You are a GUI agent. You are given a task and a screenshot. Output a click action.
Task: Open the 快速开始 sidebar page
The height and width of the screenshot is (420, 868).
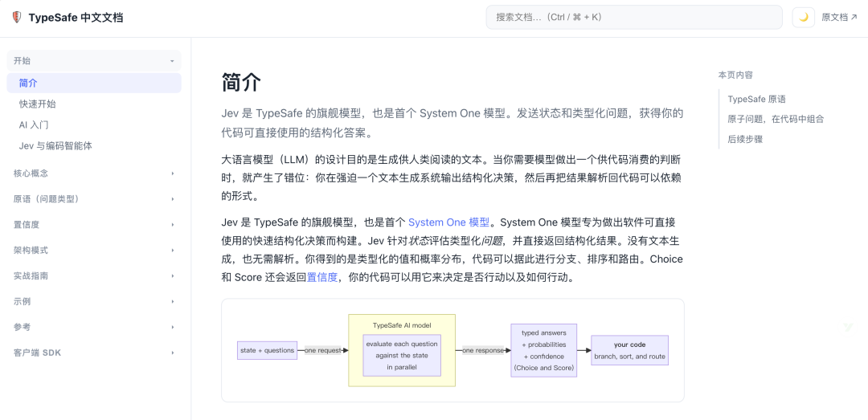click(37, 104)
